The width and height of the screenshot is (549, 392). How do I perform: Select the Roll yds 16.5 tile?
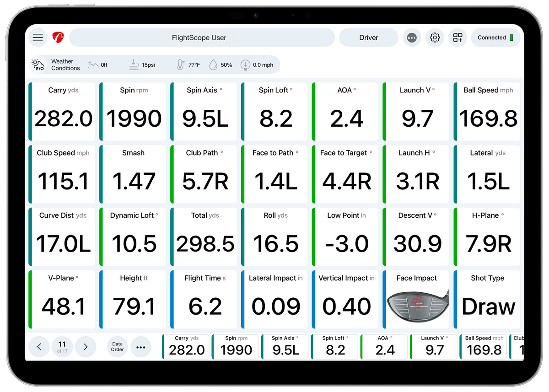click(x=274, y=237)
